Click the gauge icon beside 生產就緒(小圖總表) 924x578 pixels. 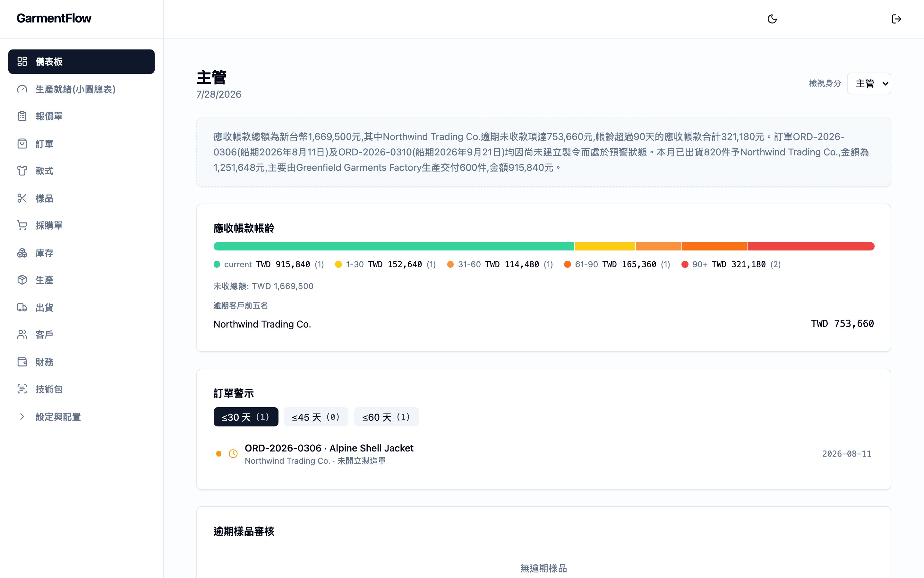pyautogui.click(x=22, y=89)
